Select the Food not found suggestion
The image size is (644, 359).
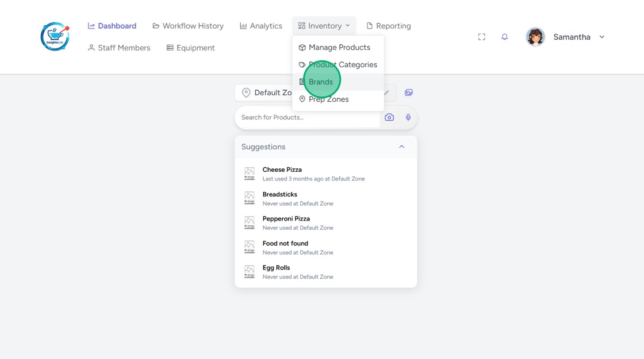325,248
